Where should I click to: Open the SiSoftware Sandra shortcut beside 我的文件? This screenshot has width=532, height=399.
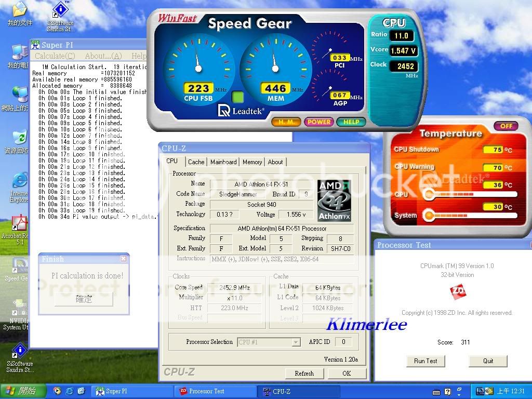click(x=60, y=16)
